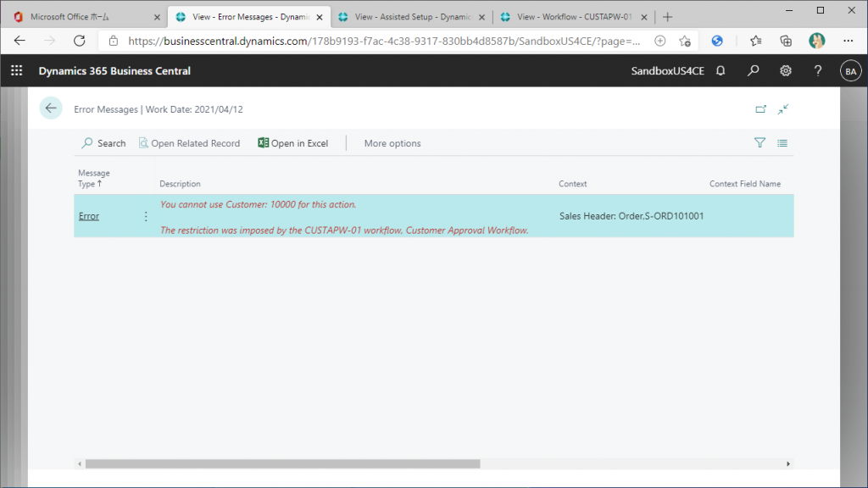868x488 pixels.
Task: Change list layout with the view options icon
Action: [782, 142]
